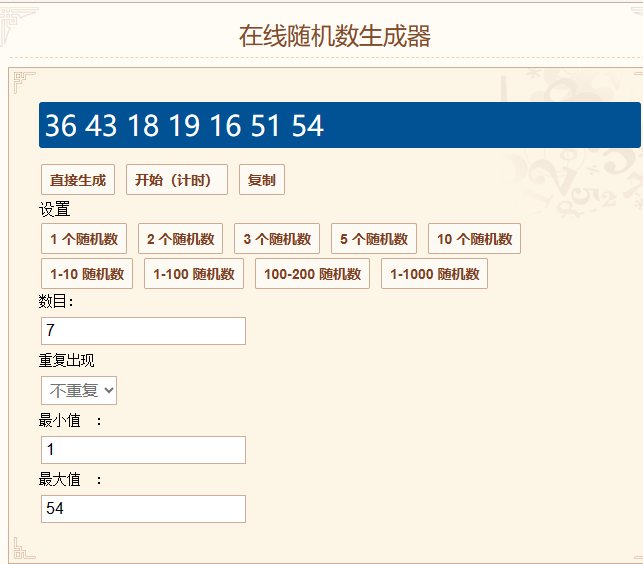Start timed generation with 开始（计时）
The image size is (643, 564).
pos(177,180)
